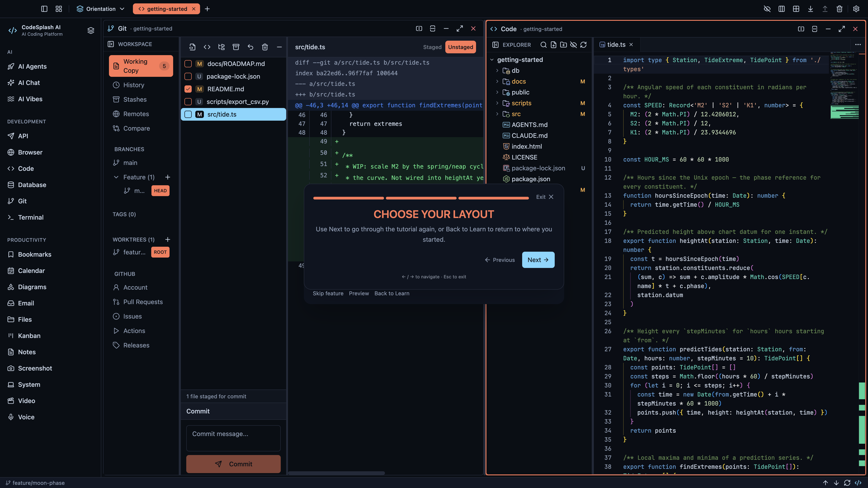Click the folder tree view icon in Git toolbar
The image size is (868, 488).
(221, 47)
